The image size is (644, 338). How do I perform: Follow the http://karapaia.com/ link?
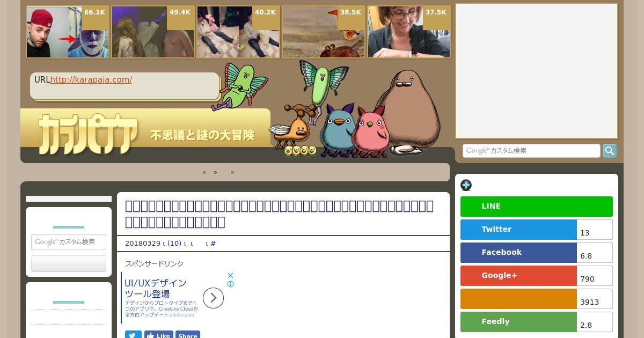(91, 80)
